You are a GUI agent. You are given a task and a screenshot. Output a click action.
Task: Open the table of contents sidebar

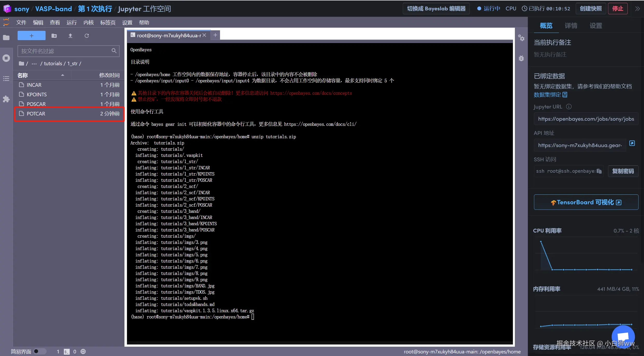6,78
